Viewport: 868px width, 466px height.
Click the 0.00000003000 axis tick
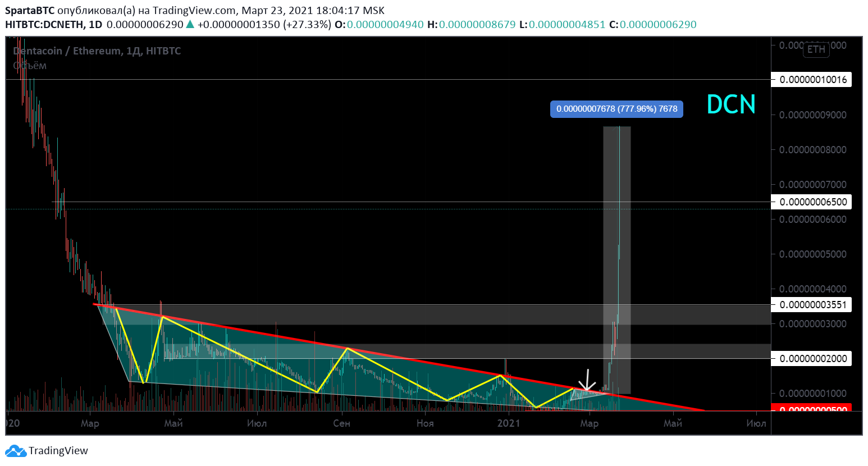813,324
